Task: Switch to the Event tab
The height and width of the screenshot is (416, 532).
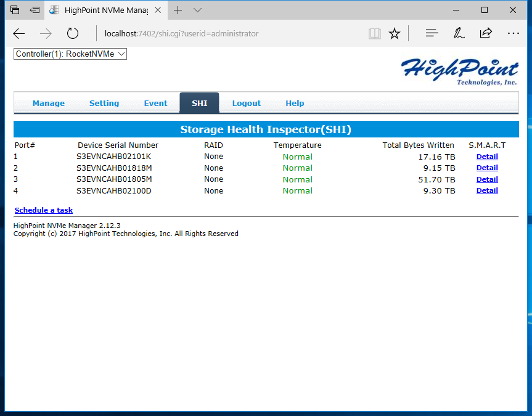Action: click(156, 103)
